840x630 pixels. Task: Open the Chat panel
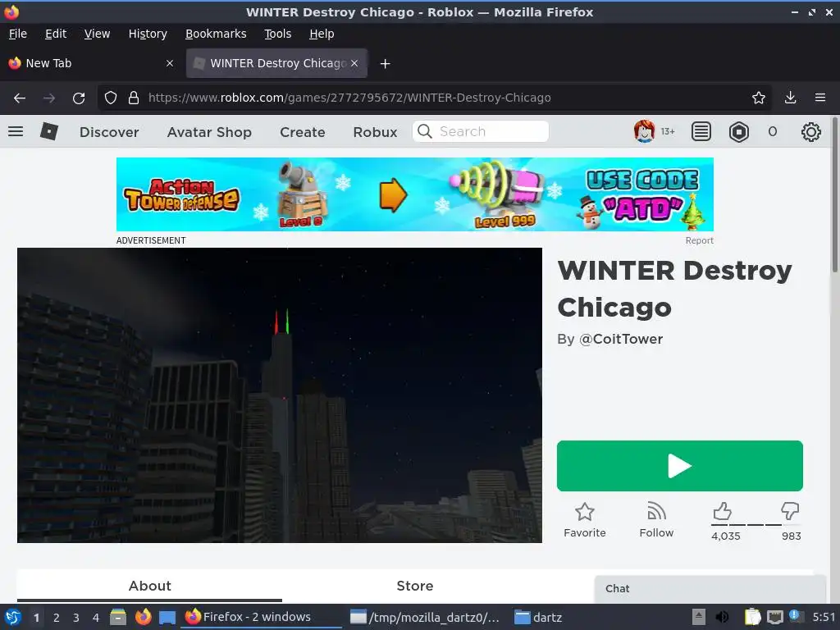[x=710, y=589]
